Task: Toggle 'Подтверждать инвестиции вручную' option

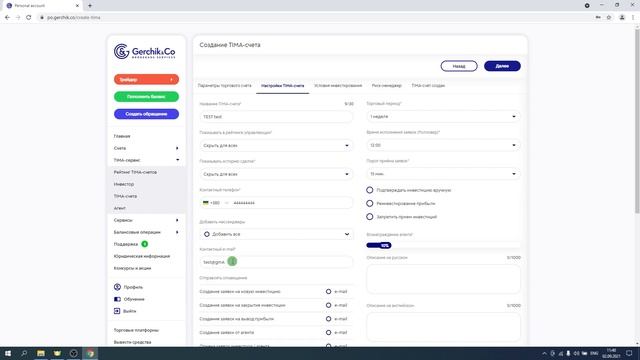Action: [x=369, y=190]
